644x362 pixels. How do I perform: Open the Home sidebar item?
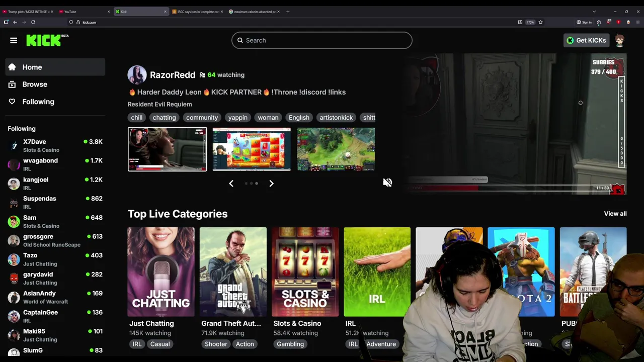[x=55, y=67]
